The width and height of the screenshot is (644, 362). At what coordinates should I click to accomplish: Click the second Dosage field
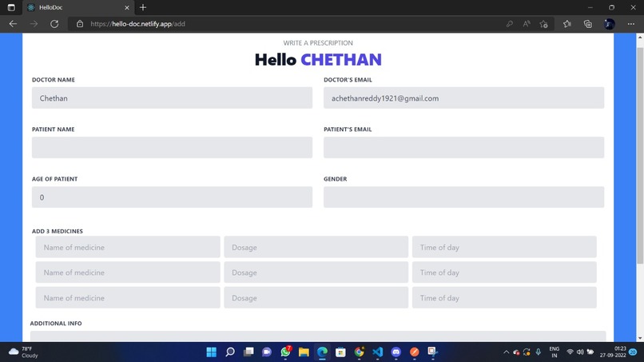pos(316,272)
